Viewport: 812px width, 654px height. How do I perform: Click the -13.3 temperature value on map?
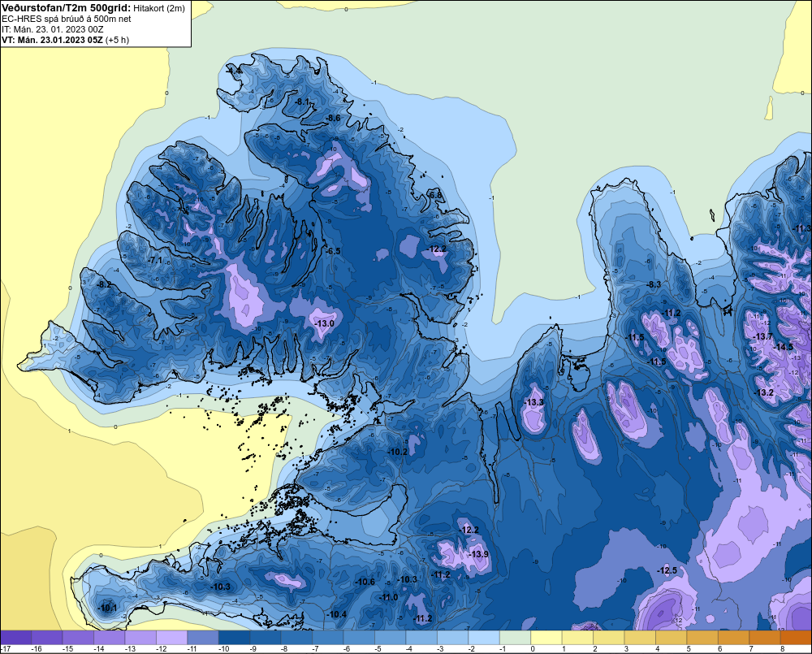pos(534,403)
